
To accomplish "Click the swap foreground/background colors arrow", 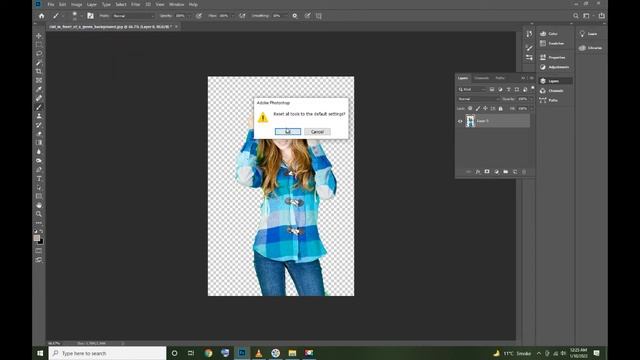I will point(41,231).
